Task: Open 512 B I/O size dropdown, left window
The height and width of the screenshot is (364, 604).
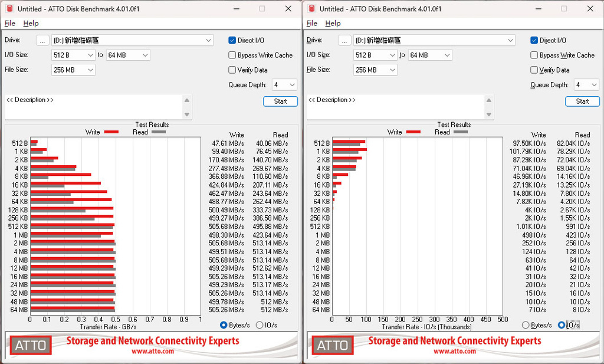Action: point(73,55)
